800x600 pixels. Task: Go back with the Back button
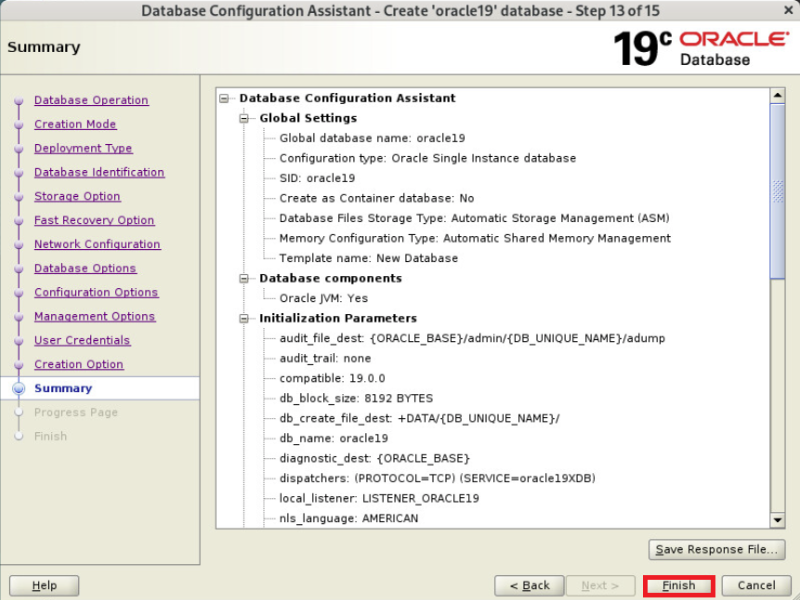pyautogui.click(x=529, y=586)
